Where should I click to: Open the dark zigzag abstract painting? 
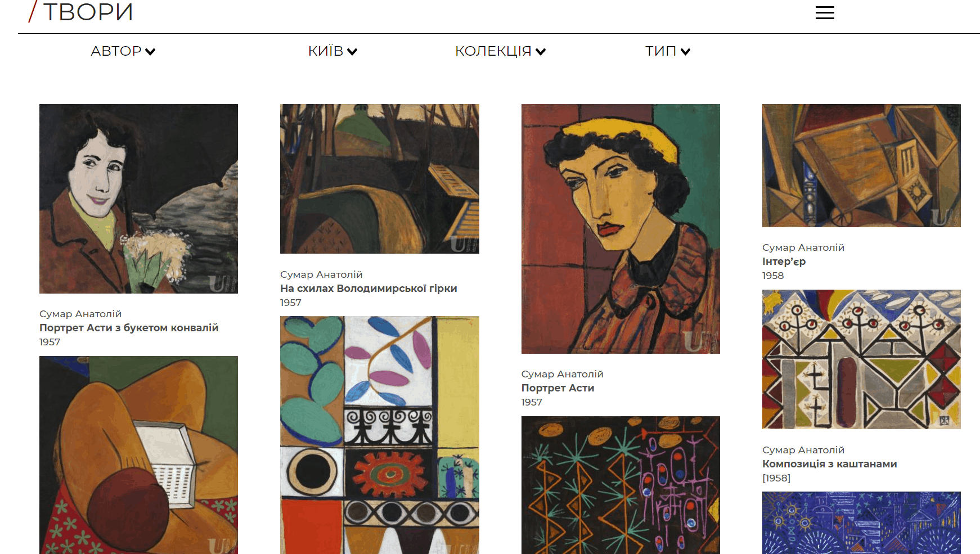click(621, 485)
